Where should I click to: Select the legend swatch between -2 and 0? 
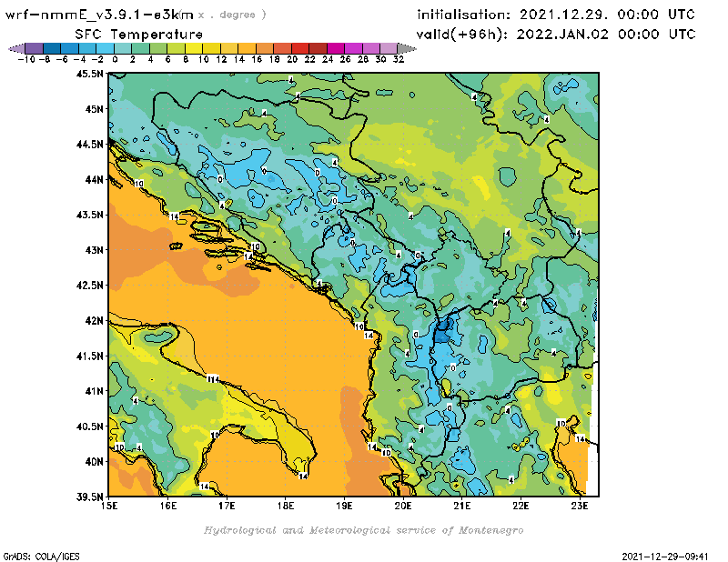pos(105,49)
